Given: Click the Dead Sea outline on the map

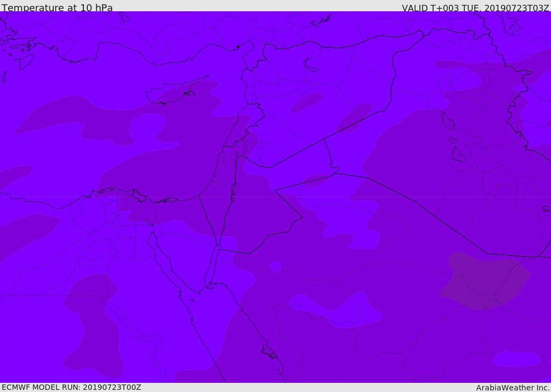Looking at the screenshot, I should [234, 192].
